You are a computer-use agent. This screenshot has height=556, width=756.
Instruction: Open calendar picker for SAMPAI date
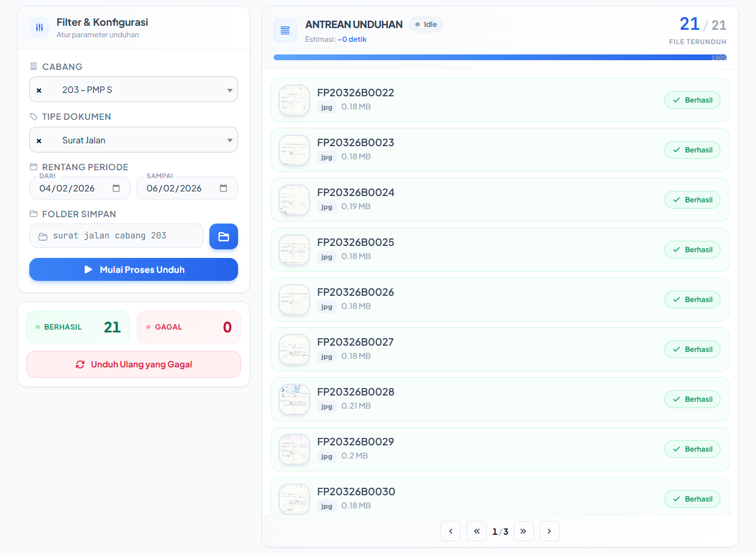[224, 189]
